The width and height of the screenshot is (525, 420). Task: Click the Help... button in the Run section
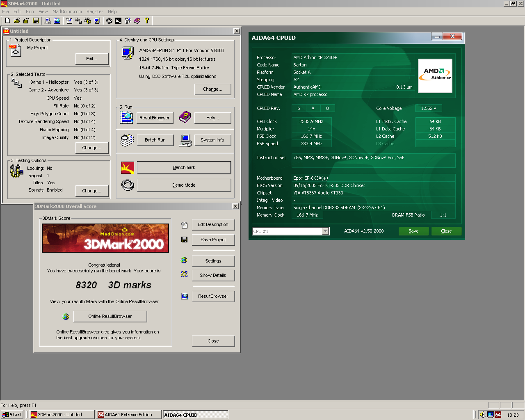(212, 118)
